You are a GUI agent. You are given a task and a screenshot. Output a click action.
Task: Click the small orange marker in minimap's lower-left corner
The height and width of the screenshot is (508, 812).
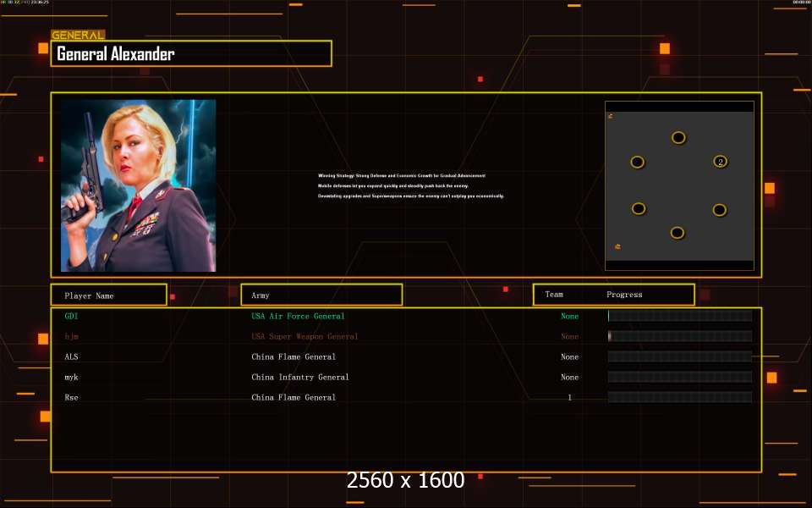(x=617, y=246)
